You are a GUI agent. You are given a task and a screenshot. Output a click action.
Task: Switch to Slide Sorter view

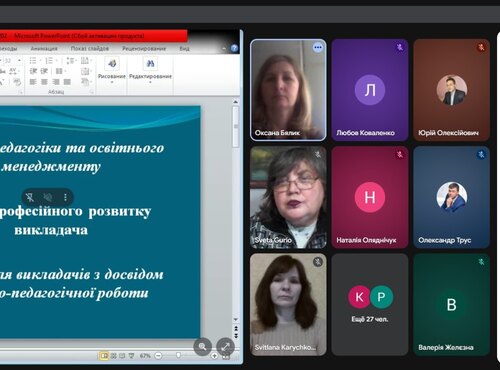point(113,356)
